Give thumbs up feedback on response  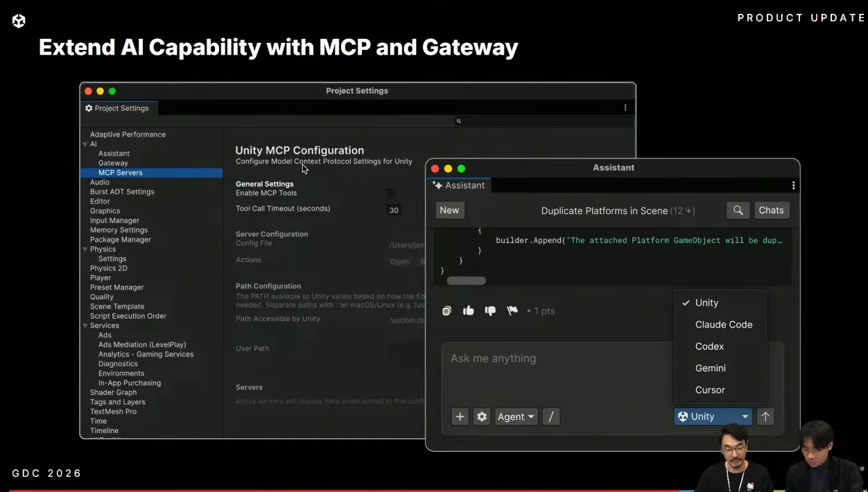pyautogui.click(x=469, y=310)
